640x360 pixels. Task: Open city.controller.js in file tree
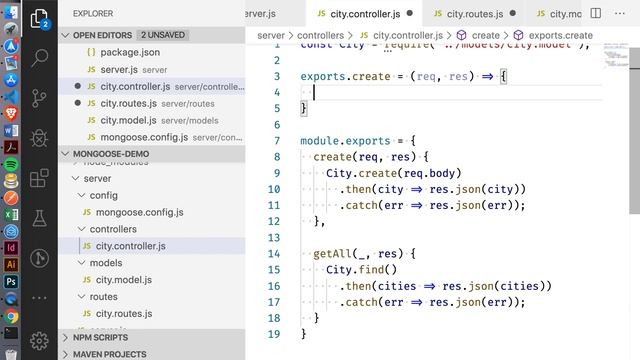coord(152,246)
